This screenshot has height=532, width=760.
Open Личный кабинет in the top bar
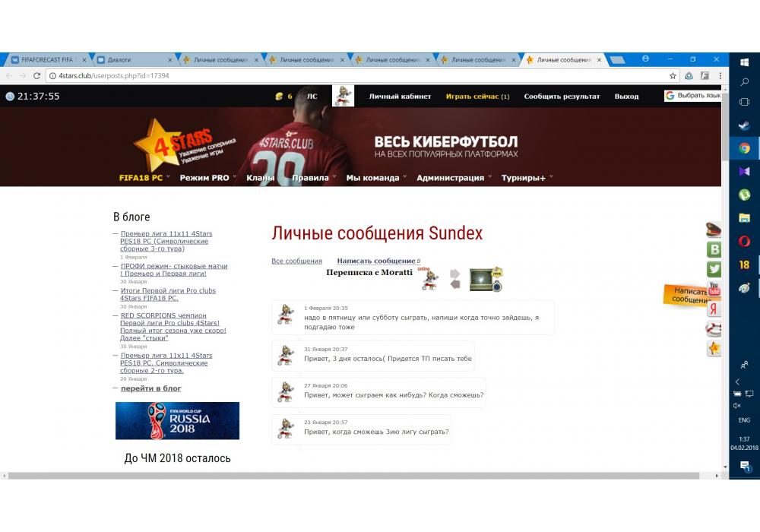(400, 97)
